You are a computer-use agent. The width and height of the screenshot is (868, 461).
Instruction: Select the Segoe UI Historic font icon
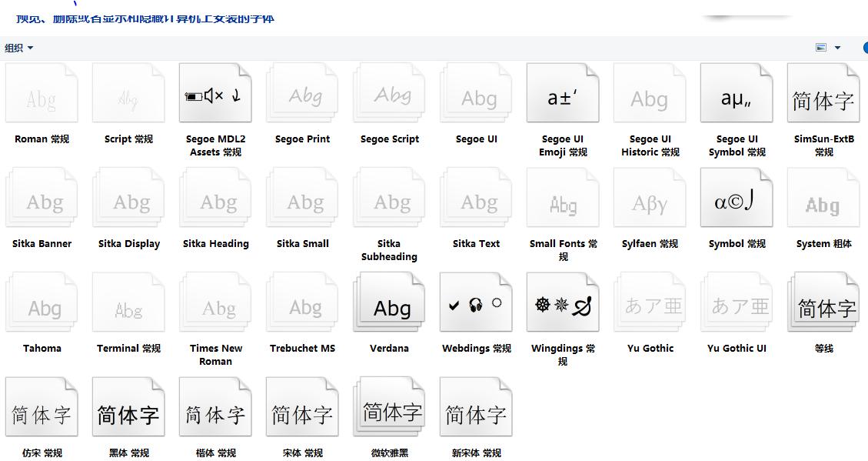click(650, 93)
